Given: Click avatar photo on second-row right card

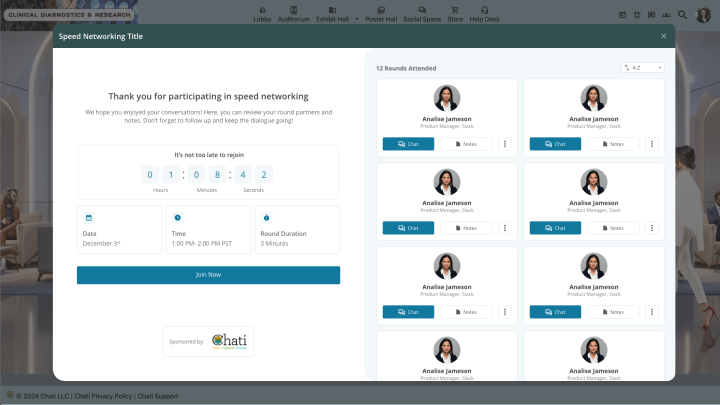Looking at the screenshot, I should point(594,182).
